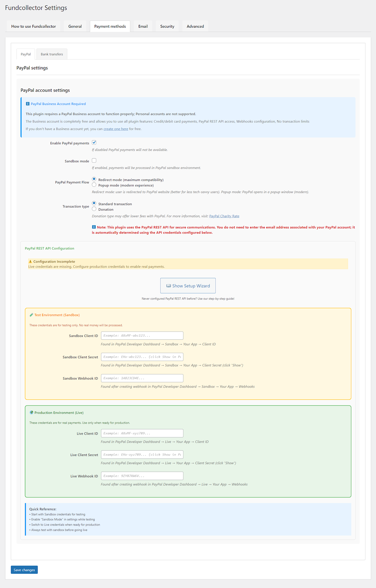Click the warning icon next to Configuration Incomplete
Image resolution: width=376 pixels, height=588 pixels.
(30, 262)
